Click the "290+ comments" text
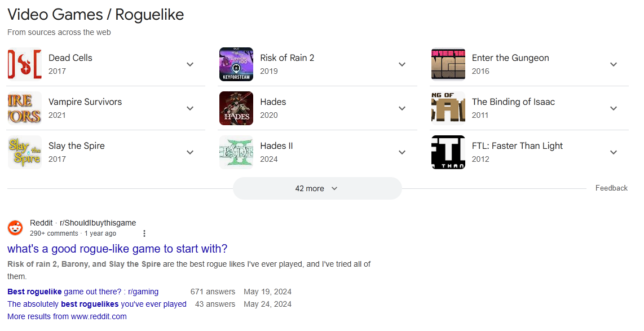The width and height of the screenshot is (644, 331). 54,233
